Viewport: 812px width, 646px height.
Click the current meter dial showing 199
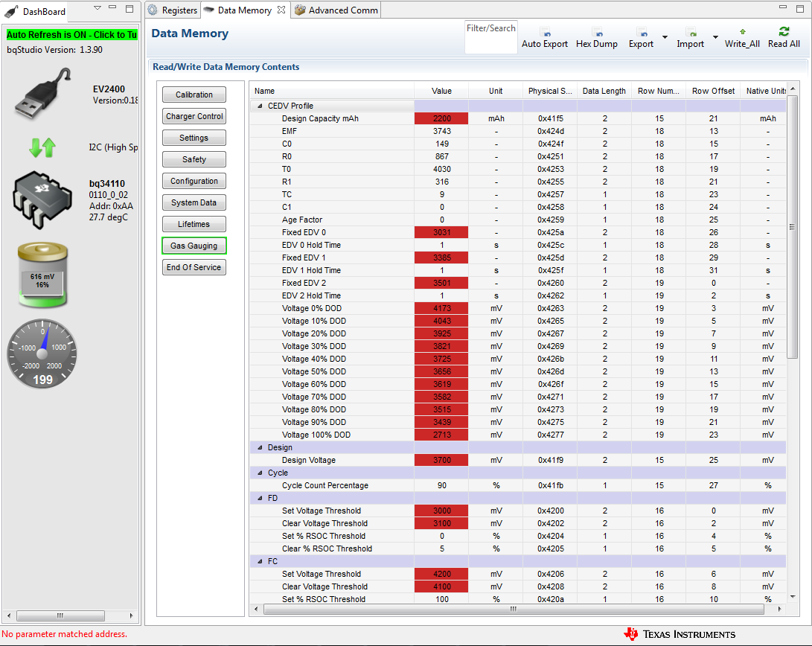pos(42,354)
